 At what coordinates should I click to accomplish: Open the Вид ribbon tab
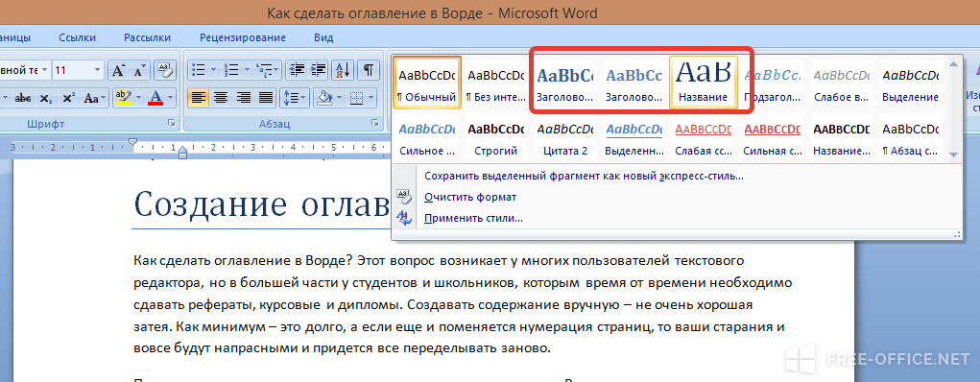click(x=323, y=37)
